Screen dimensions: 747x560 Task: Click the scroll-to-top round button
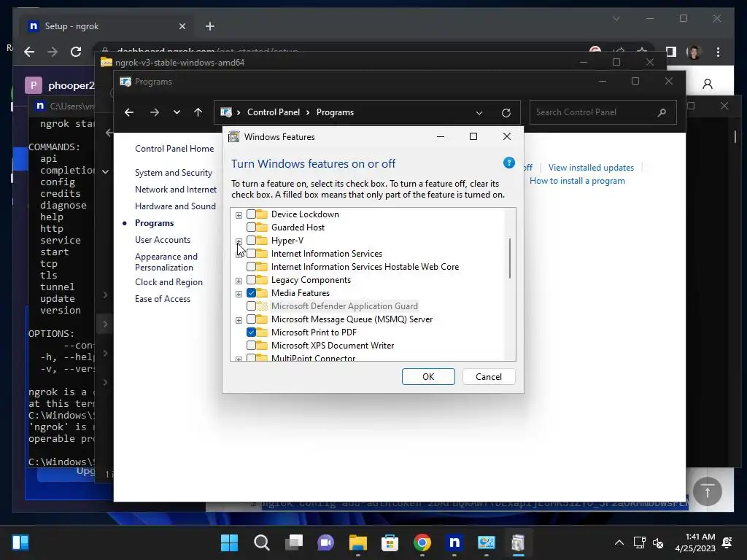(708, 491)
